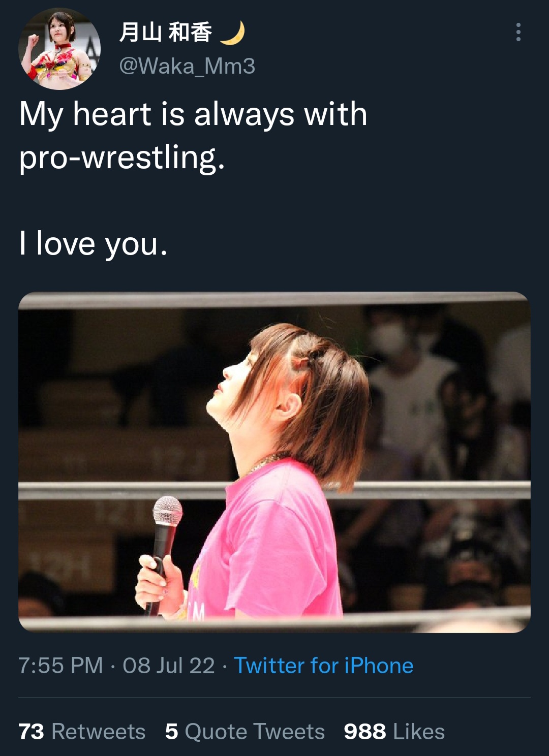Screen dimensions: 549x756
Task: View who gave the 988 Likes
Action: (x=394, y=732)
